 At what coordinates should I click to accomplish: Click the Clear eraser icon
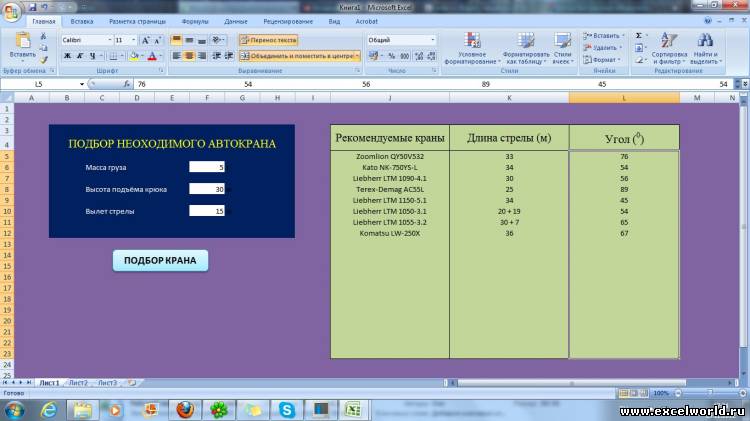point(639,60)
